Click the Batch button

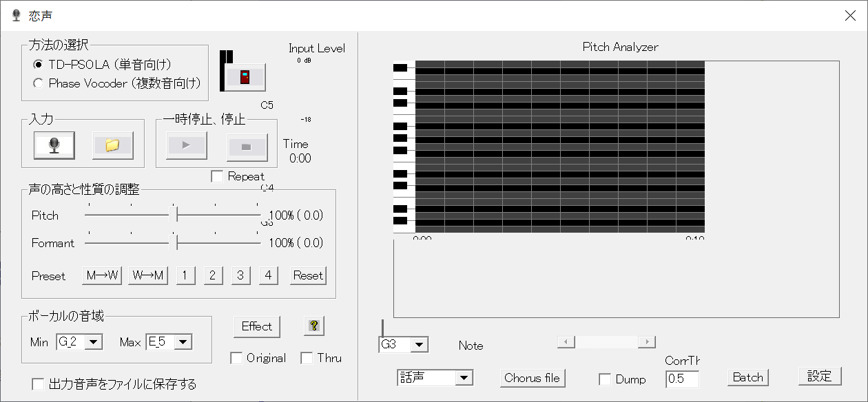point(747,377)
